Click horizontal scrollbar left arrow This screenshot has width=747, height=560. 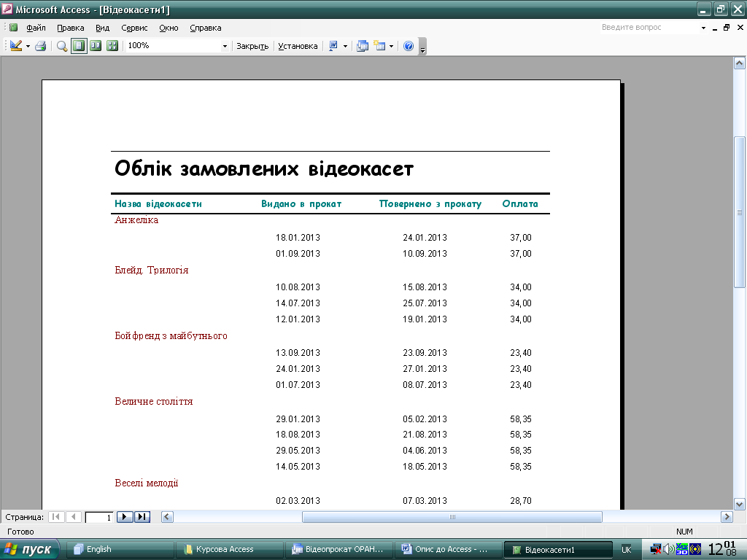pos(167,517)
